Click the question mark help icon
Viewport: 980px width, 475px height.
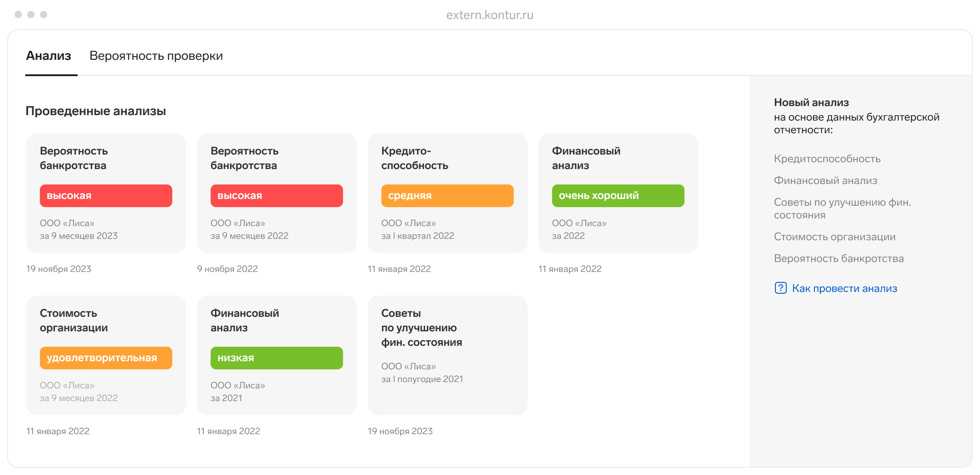[x=780, y=288]
